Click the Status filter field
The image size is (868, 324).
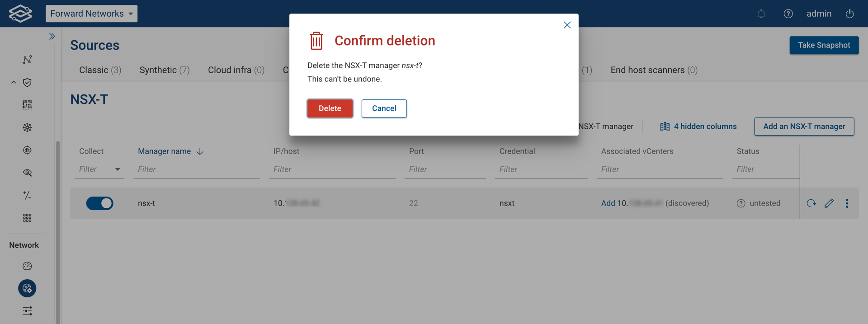pos(766,169)
